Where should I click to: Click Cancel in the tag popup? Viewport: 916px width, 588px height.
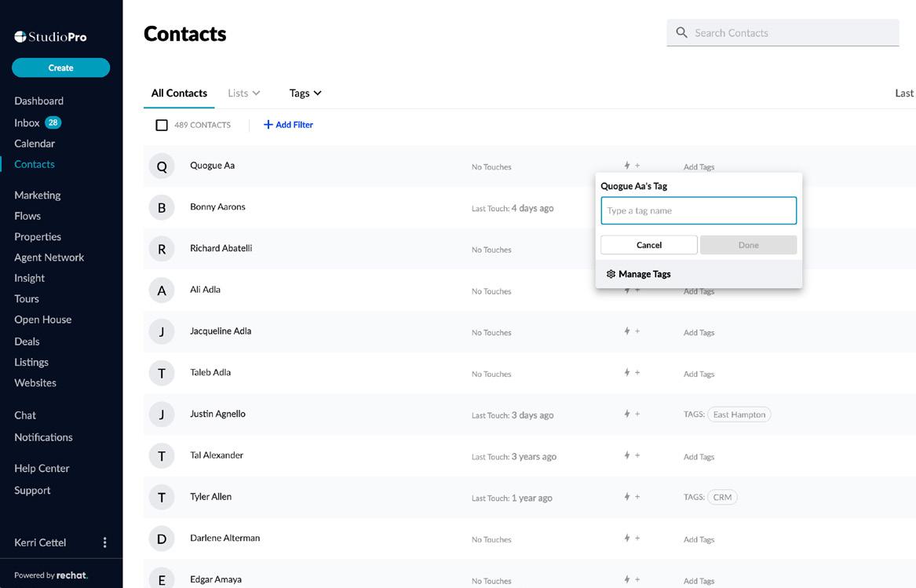(648, 245)
